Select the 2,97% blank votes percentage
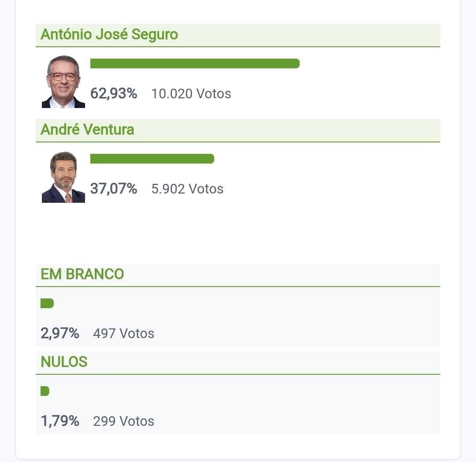 pyautogui.click(x=60, y=334)
